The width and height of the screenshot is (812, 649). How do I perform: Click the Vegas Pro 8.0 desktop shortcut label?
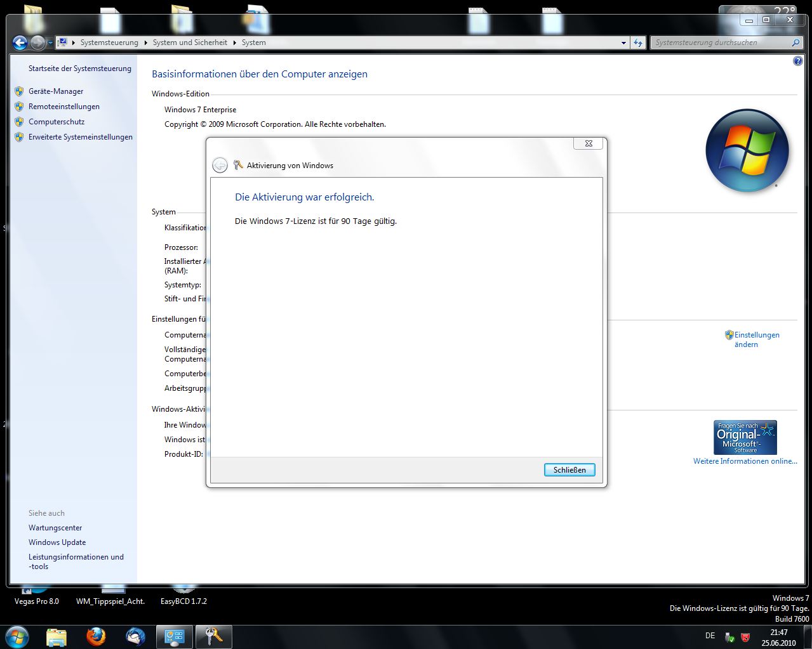tap(37, 601)
